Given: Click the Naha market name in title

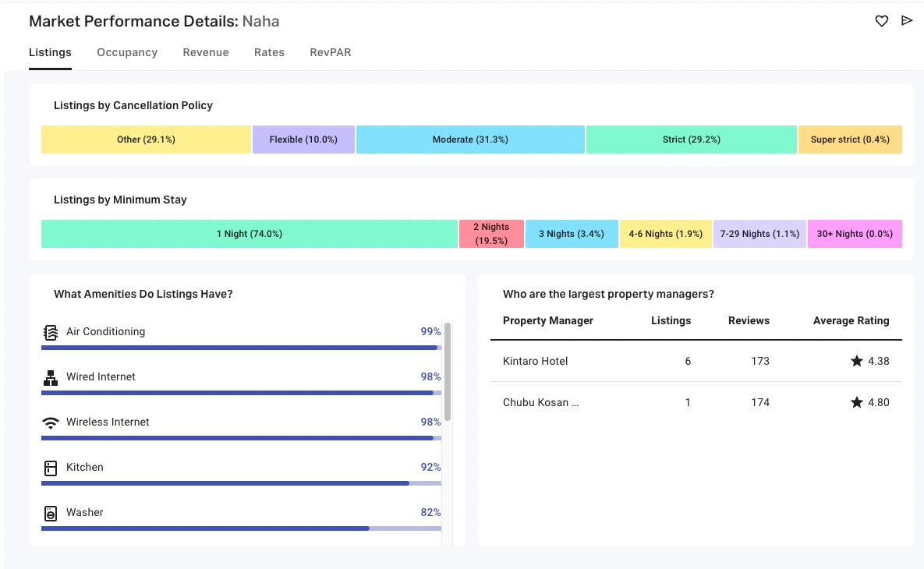Looking at the screenshot, I should pos(260,21).
